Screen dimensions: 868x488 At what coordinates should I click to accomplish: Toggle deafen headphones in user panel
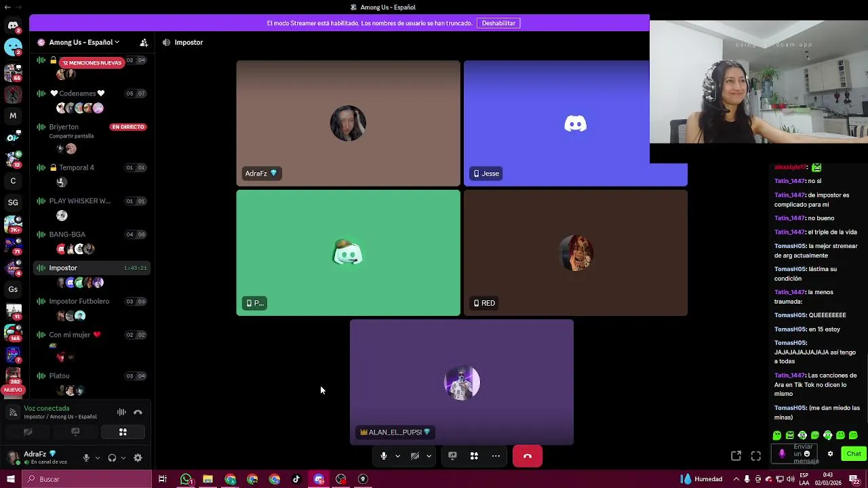tap(112, 457)
